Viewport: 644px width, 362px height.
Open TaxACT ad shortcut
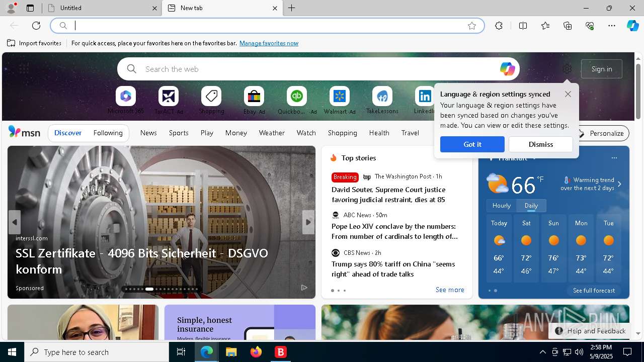click(169, 101)
